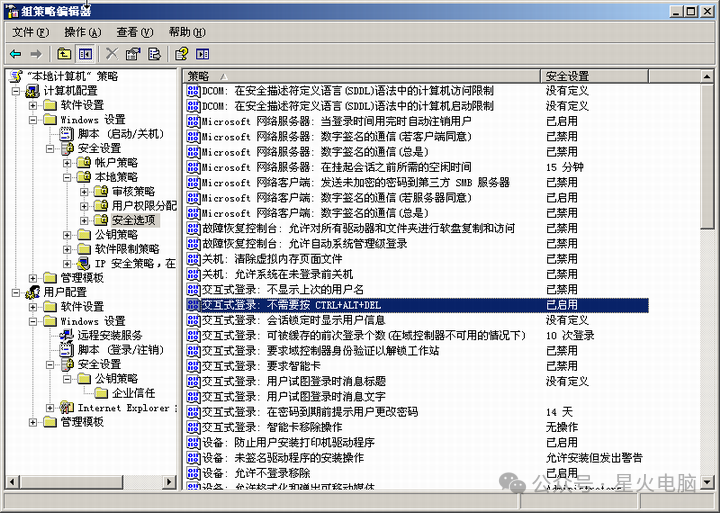This screenshot has width=720, height=513.
Task: Select 软件设置 under 用户配置
Action: tap(82, 307)
